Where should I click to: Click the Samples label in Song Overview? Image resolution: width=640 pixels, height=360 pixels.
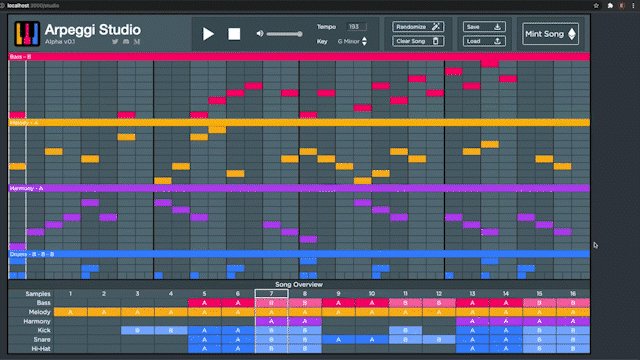coord(38,293)
